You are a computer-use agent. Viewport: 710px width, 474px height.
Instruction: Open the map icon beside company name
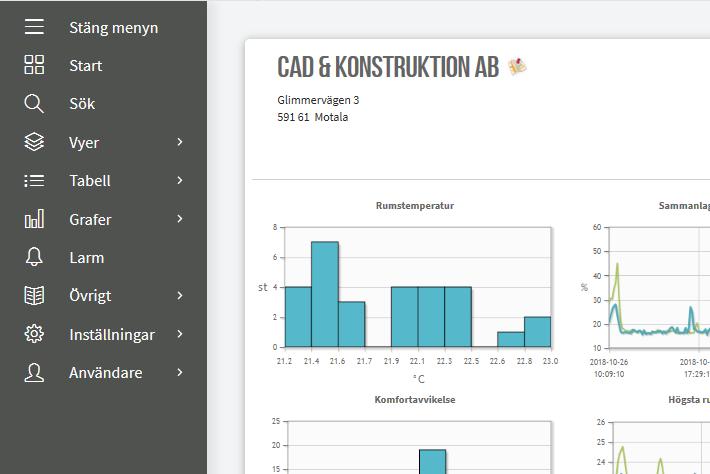click(x=517, y=67)
